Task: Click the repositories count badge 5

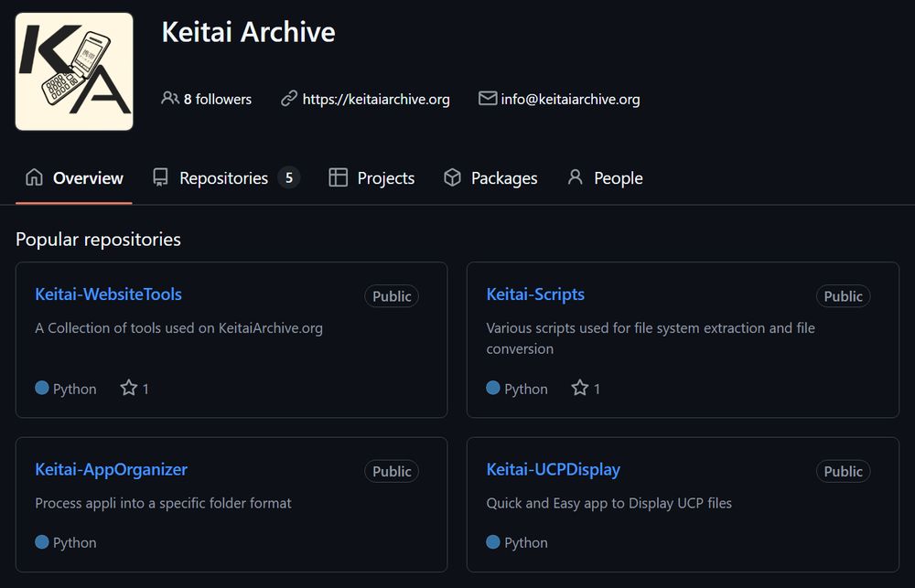Action: click(289, 177)
